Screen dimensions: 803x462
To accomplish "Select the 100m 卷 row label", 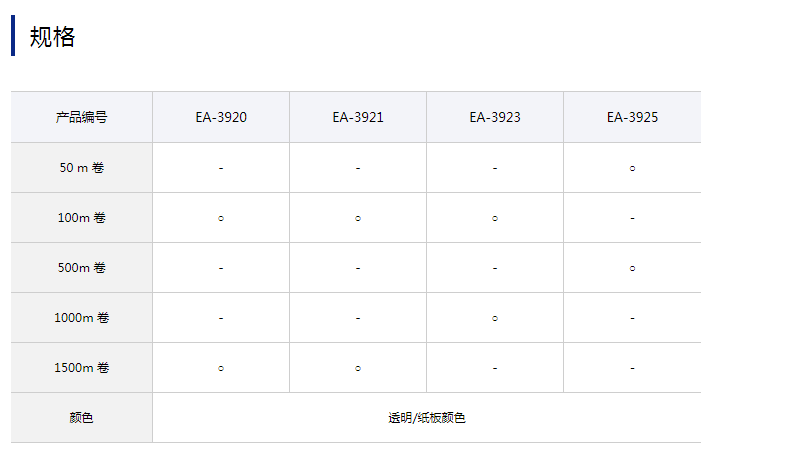I will [x=82, y=218].
